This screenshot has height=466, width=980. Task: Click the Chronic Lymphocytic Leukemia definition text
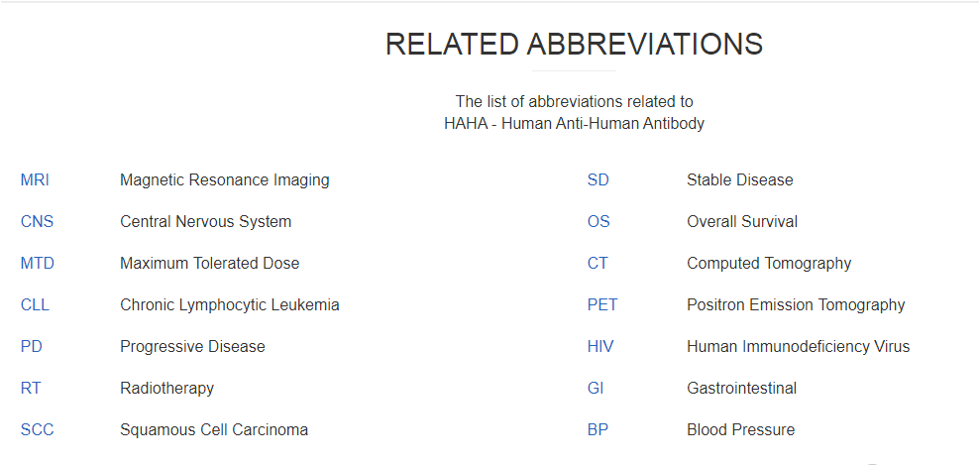(x=229, y=305)
